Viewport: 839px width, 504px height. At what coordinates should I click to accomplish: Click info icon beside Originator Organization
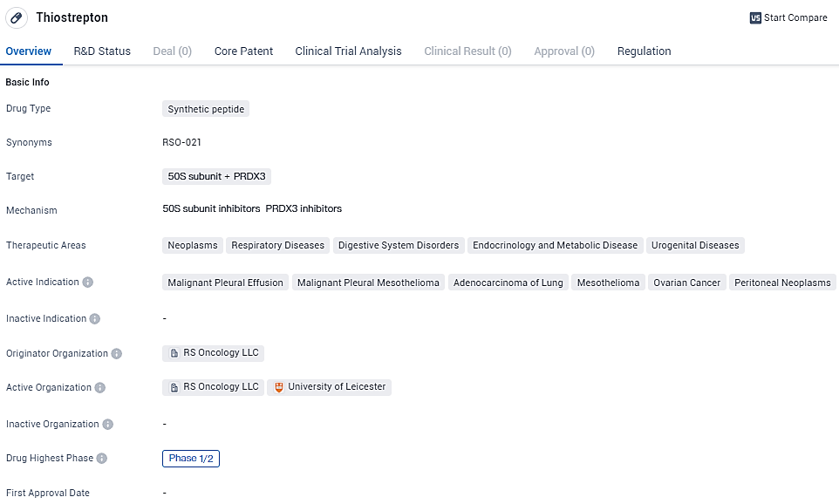(x=117, y=354)
